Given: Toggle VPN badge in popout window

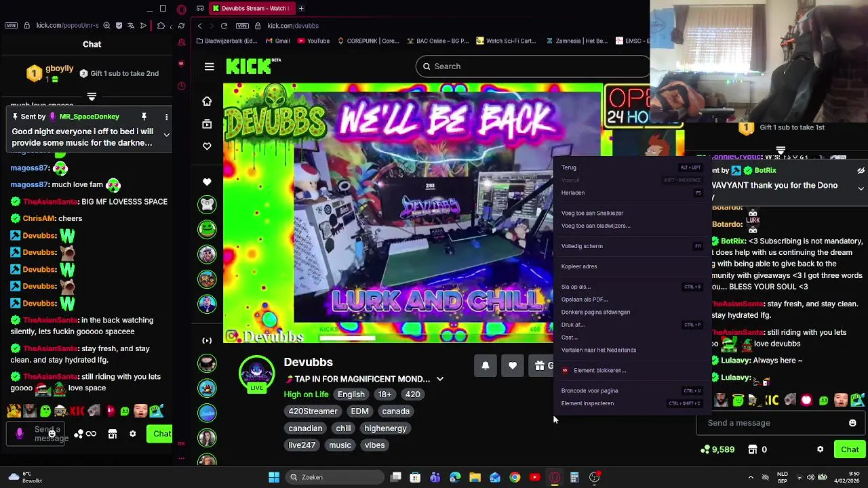Looking at the screenshot, I should pyautogui.click(x=11, y=26).
